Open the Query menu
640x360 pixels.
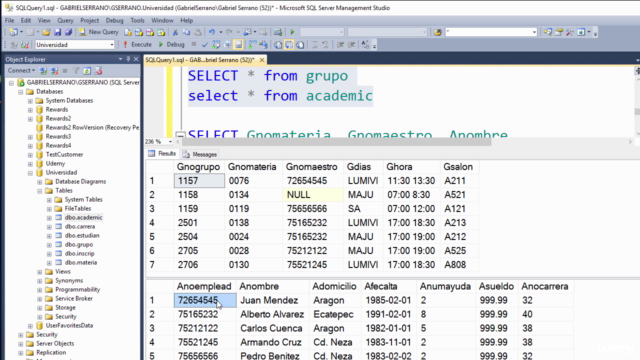click(65, 20)
